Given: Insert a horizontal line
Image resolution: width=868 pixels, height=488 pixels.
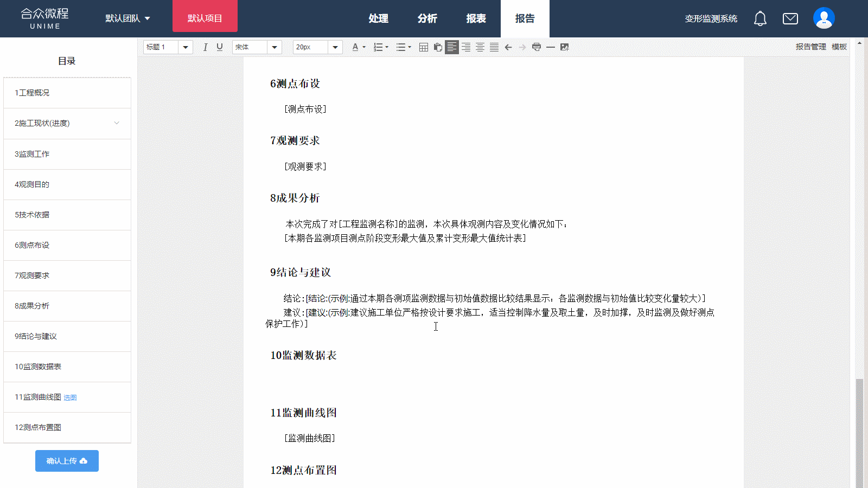Looking at the screenshot, I should coord(551,47).
